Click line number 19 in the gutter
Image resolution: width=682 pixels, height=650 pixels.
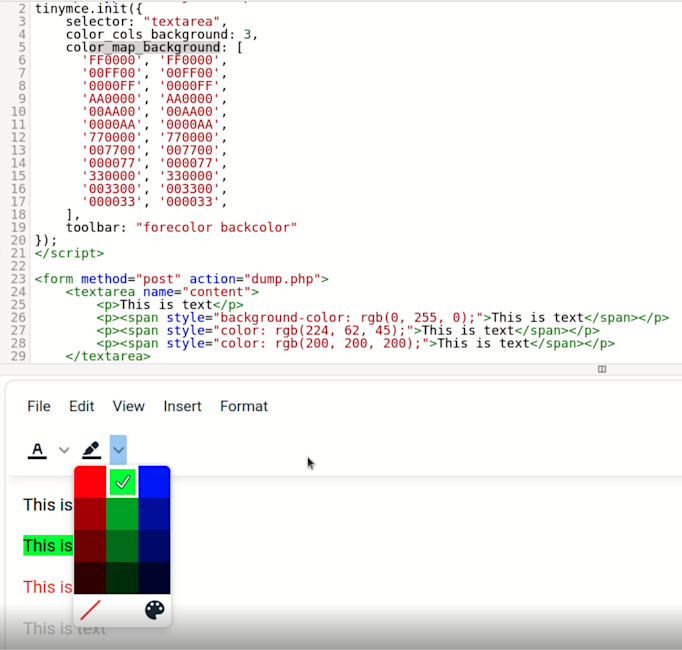[18, 228]
